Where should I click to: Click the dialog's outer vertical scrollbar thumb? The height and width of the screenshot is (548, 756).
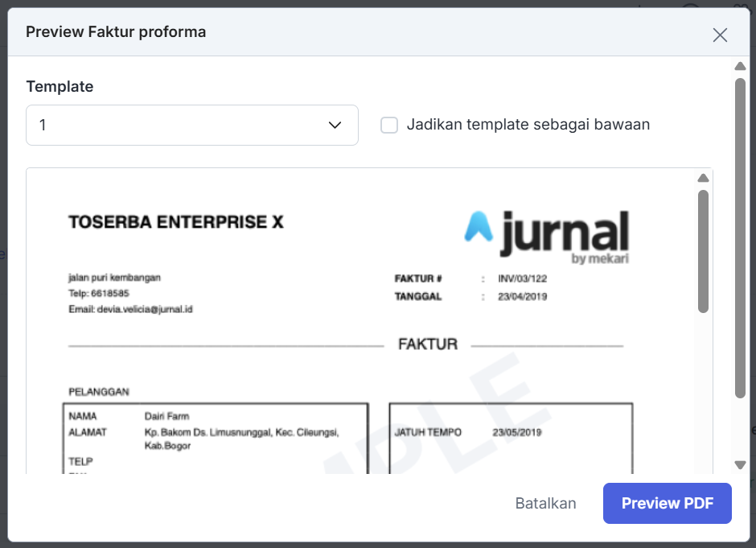[740, 237]
